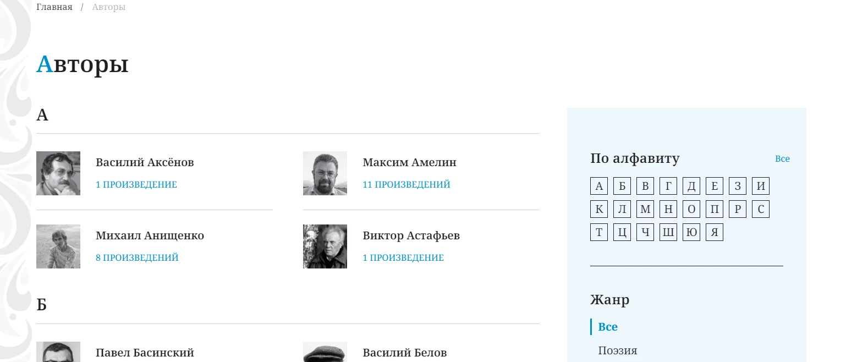Open the Василий Аксёнов author name link
The height and width of the screenshot is (362, 868).
click(145, 162)
